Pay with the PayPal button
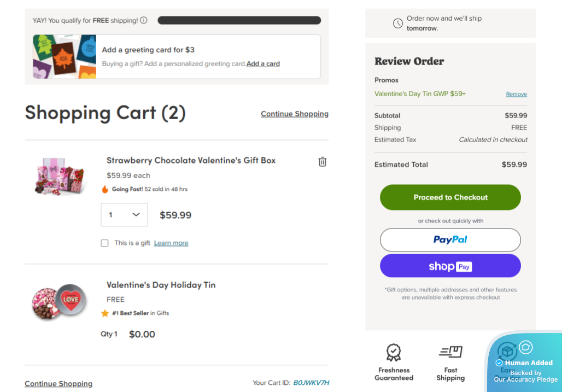The width and height of the screenshot is (562, 392). [x=450, y=239]
